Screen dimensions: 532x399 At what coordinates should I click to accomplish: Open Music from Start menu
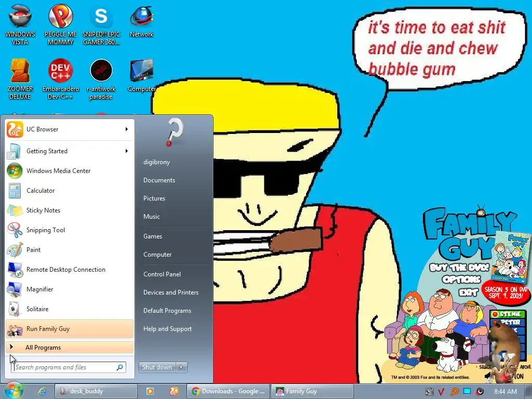(151, 217)
